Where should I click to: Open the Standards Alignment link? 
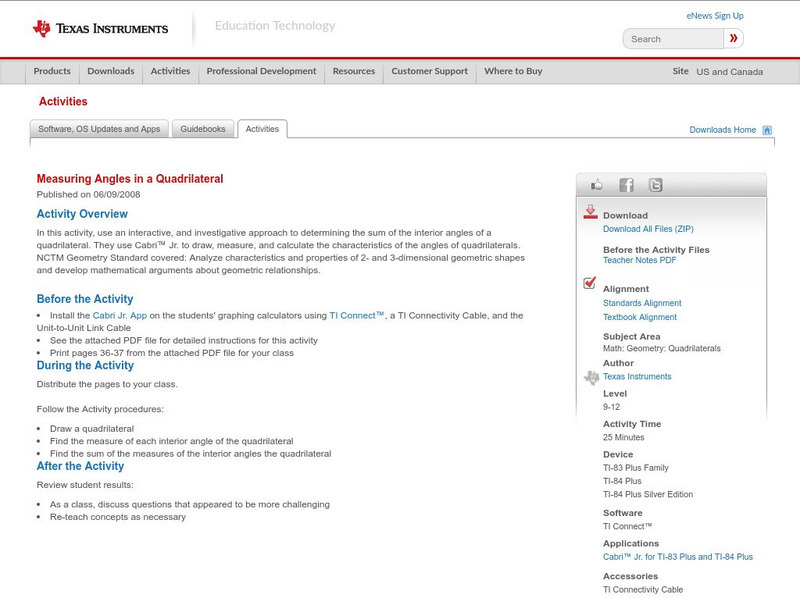[x=642, y=303]
